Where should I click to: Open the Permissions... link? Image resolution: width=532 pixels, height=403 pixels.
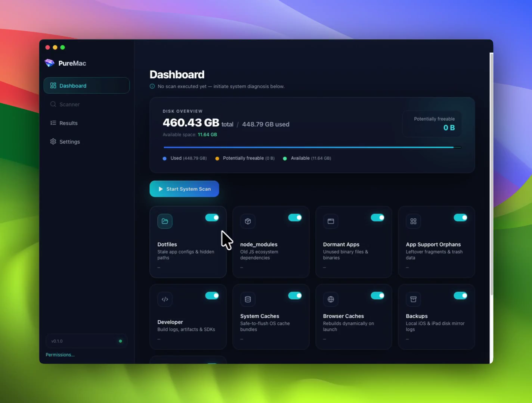click(60, 355)
